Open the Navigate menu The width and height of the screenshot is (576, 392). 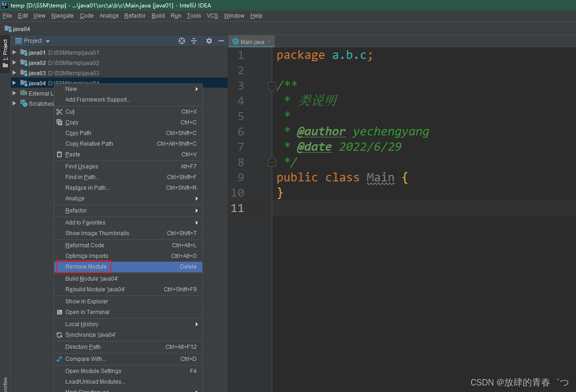63,16
